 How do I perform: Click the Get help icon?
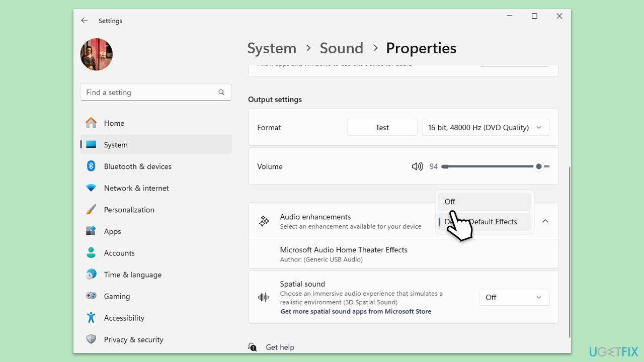tap(253, 347)
